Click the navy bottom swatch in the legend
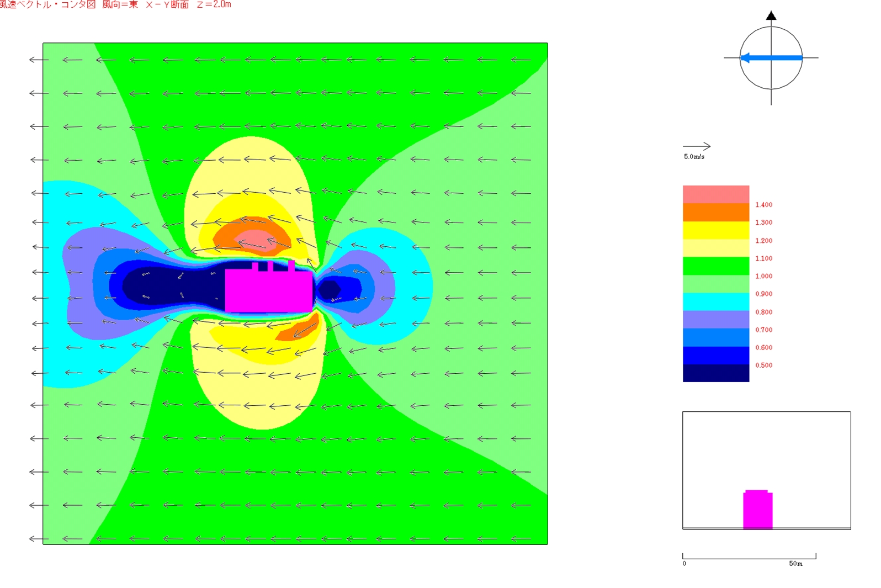The height and width of the screenshot is (588, 881). tap(715, 373)
